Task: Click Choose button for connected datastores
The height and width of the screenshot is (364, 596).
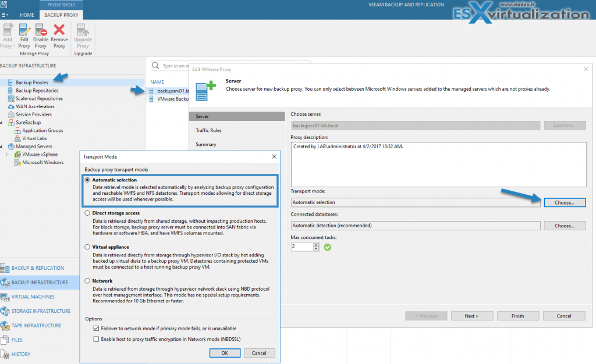Action: click(x=564, y=226)
